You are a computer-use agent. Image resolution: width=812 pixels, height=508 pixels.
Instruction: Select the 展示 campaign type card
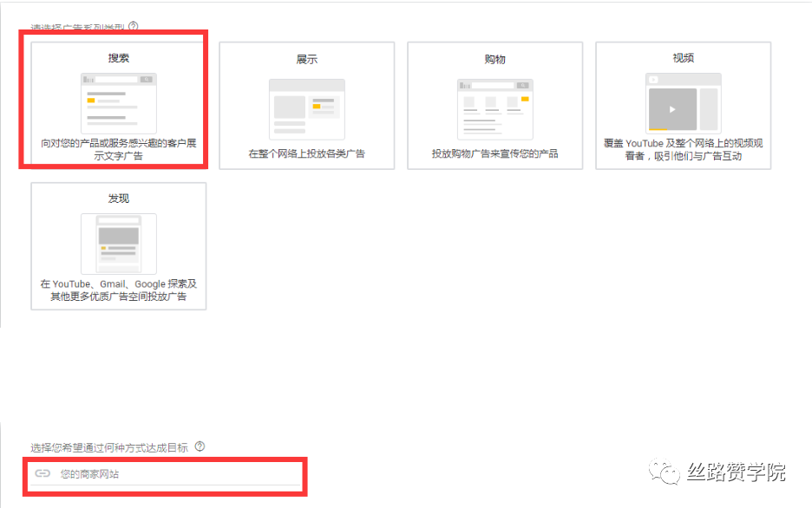306,106
